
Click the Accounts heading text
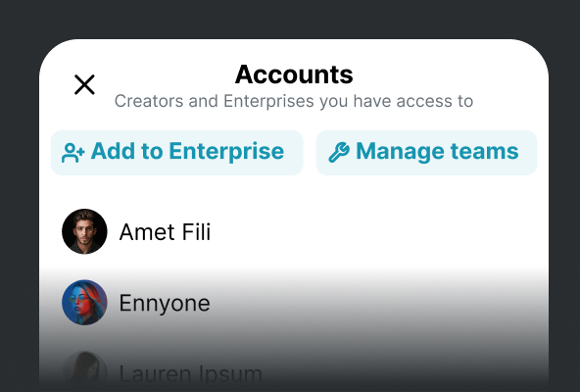point(294,74)
